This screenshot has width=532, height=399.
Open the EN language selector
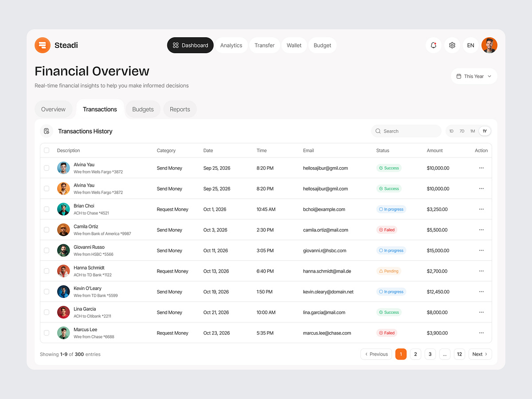[x=471, y=45]
